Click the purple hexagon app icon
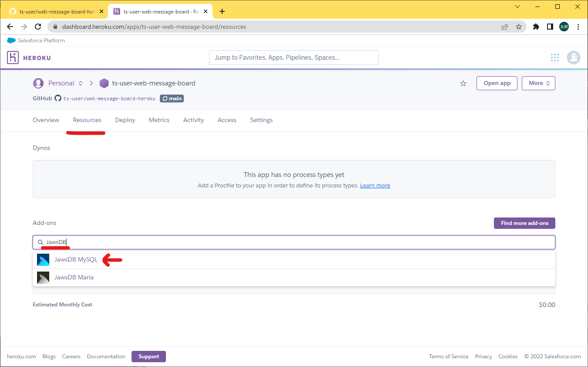This screenshot has height=367, width=588. point(104,83)
